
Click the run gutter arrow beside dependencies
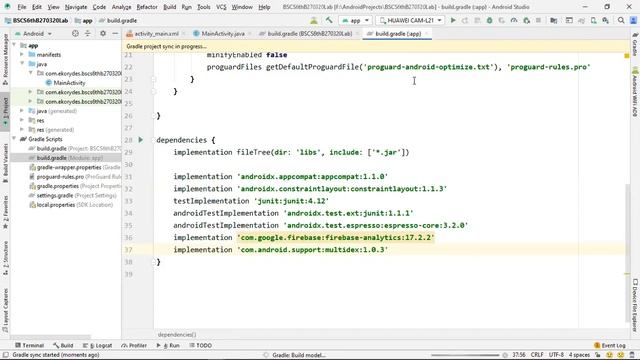point(141,140)
